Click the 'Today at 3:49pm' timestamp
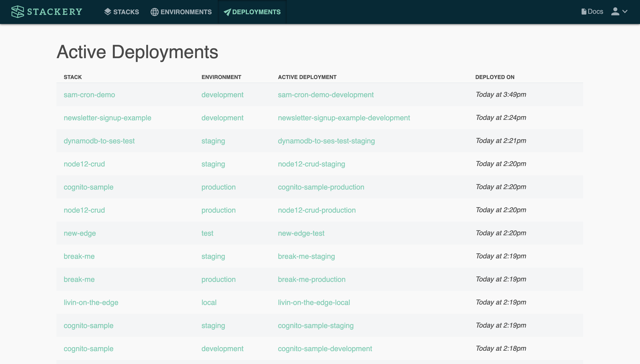640x364 pixels. (501, 95)
